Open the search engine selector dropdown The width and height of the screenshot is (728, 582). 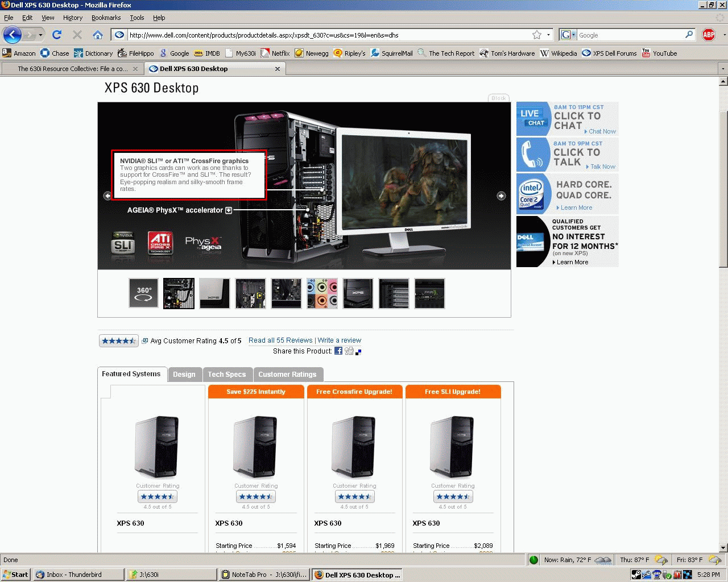(568, 35)
